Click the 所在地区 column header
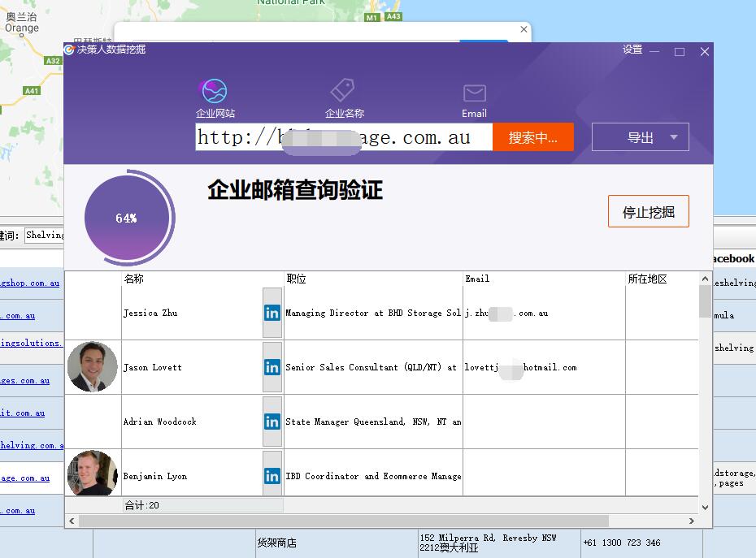Screen dimensions: 756x558 pos(662,279)
